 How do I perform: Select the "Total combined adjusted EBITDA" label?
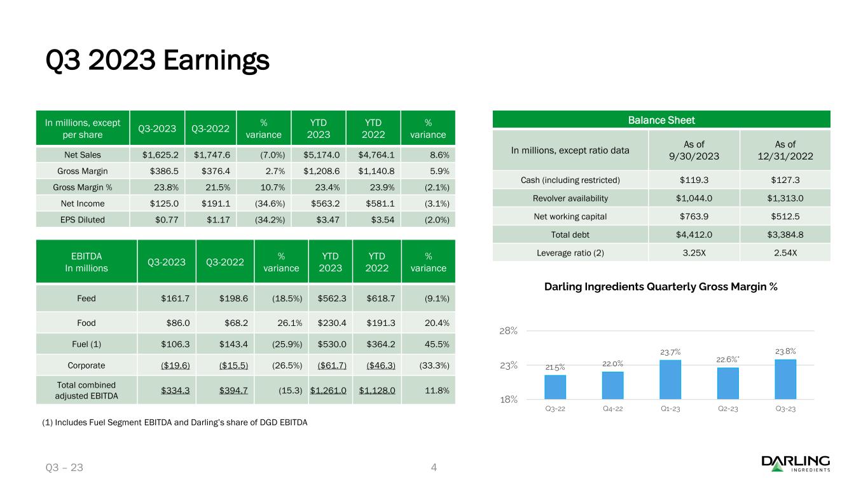point(86,390)
